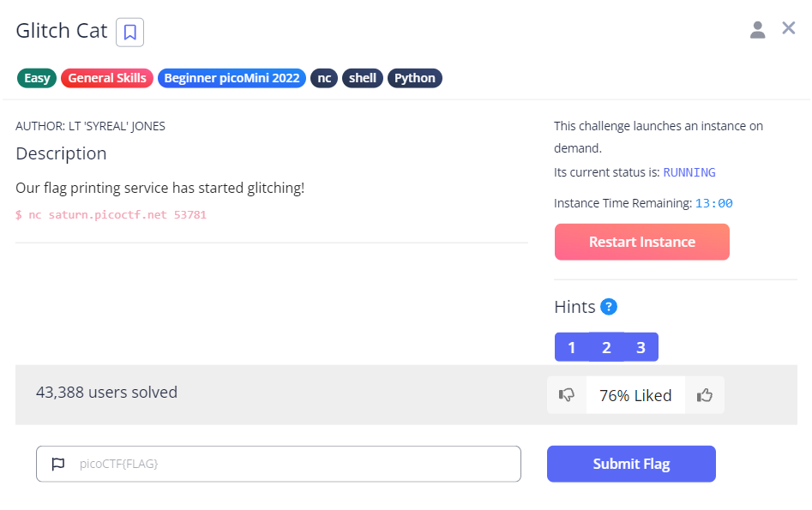Dislike the challenge with thumbs down
Viewport: 812px width, 510px height.
(567, 395)
